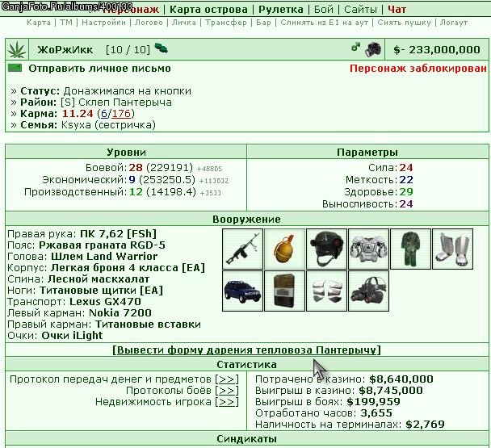
Task: Click Отправить личное письмо link
Action: click(x=99, y=69)
